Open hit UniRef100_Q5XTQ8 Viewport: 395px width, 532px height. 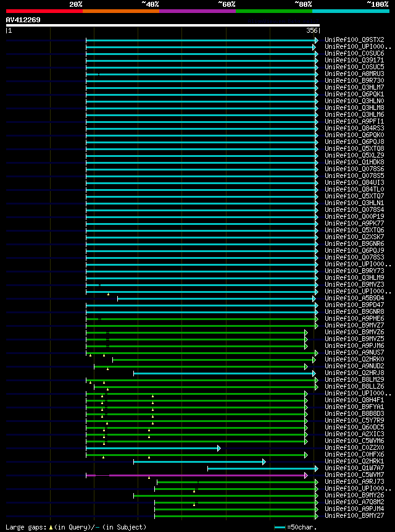[x=354, y=149]
